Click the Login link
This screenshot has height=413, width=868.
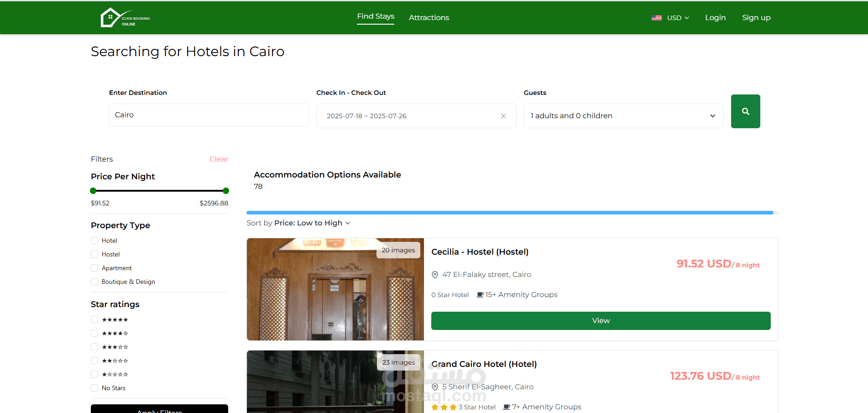pyautogui.click(x=715, y=18)
